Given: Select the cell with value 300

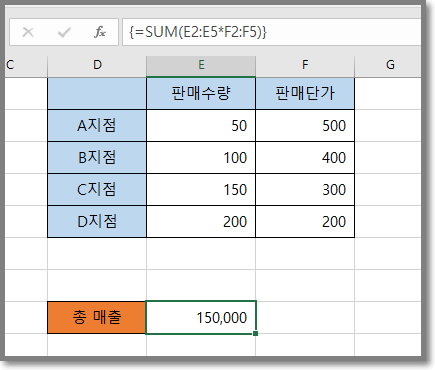Looking at the screenshot, I should click(x=305, y=190).
